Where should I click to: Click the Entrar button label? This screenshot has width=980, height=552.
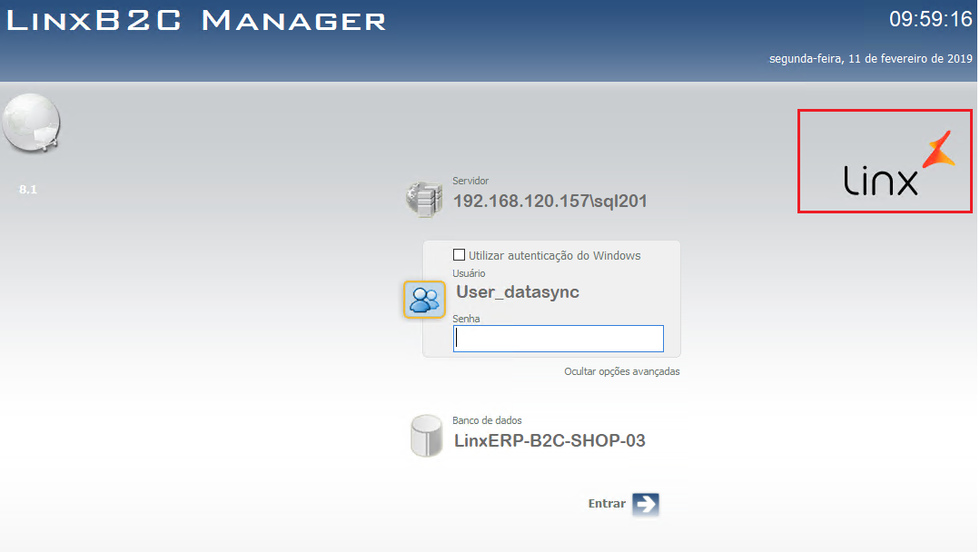tap(607, 504)
